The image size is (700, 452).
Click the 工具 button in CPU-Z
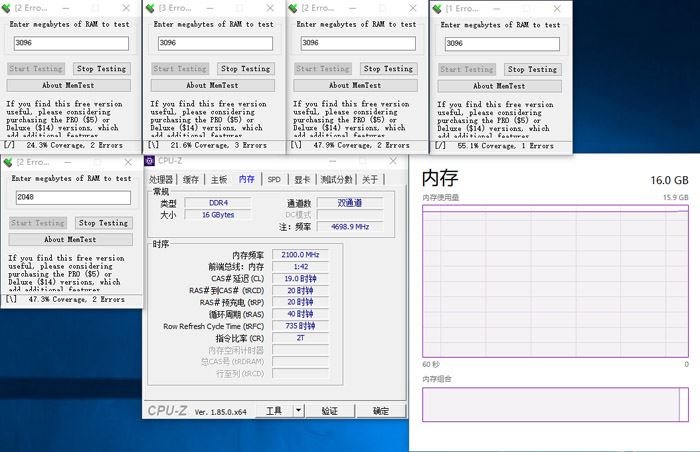(274, 410)
